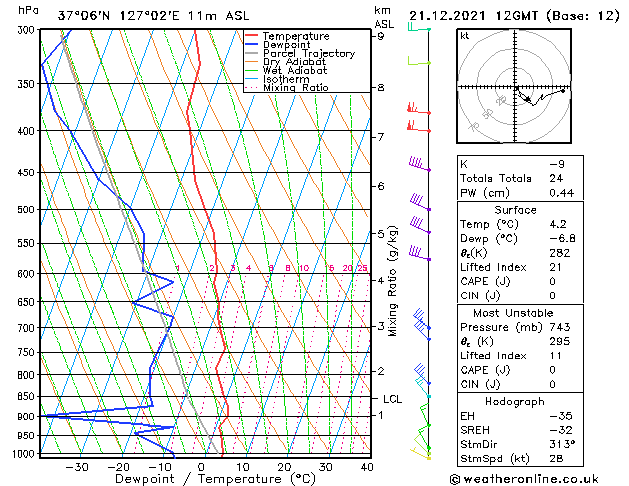Click the hPa unit label

28,11
